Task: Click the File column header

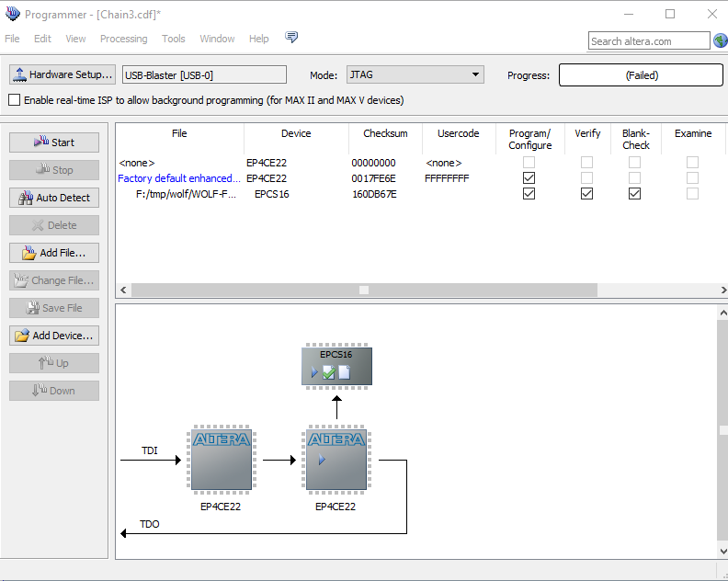Action: click(179, 133)
